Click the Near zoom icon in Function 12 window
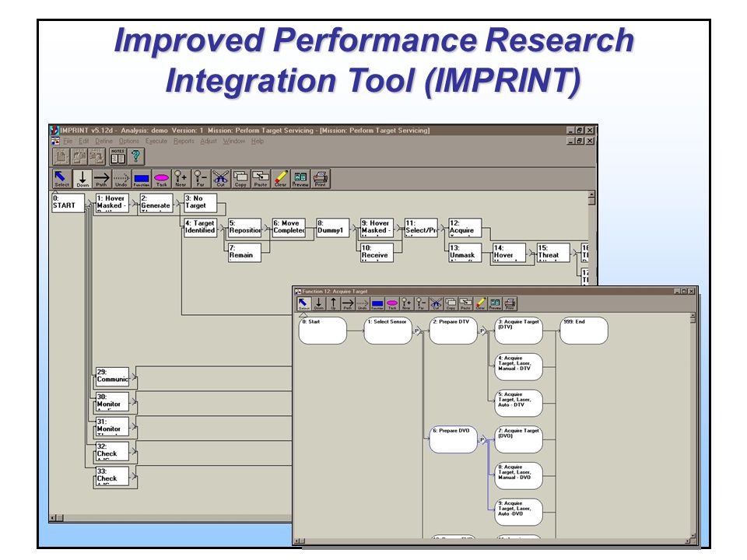This screenshot has height=560, width=747. point(406,303)
